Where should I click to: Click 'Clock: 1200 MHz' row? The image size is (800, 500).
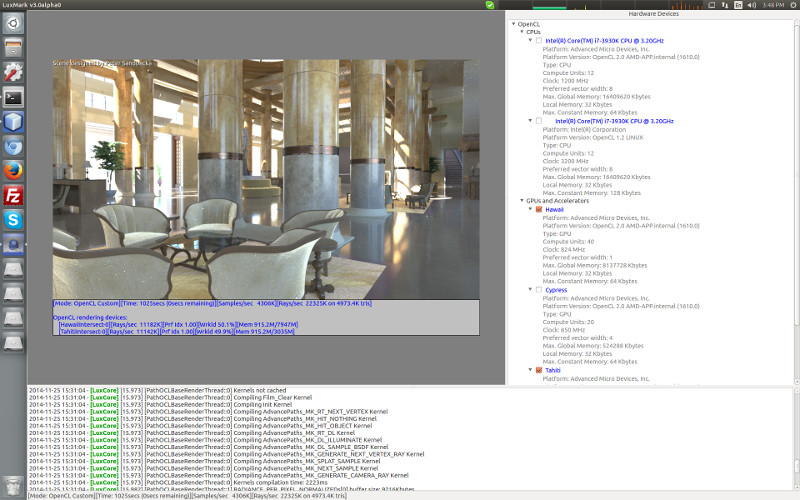565,81
